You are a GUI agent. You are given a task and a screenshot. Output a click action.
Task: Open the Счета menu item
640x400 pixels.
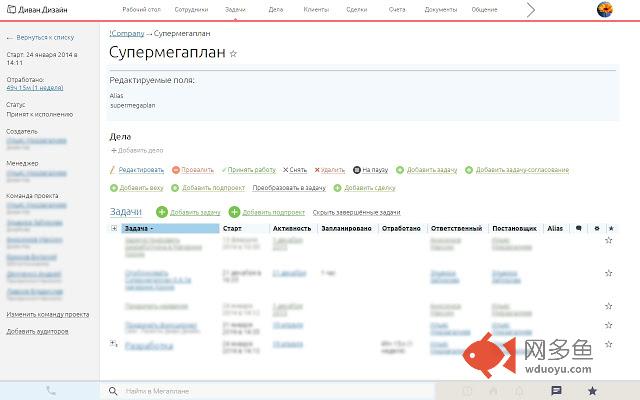(397, 9)
